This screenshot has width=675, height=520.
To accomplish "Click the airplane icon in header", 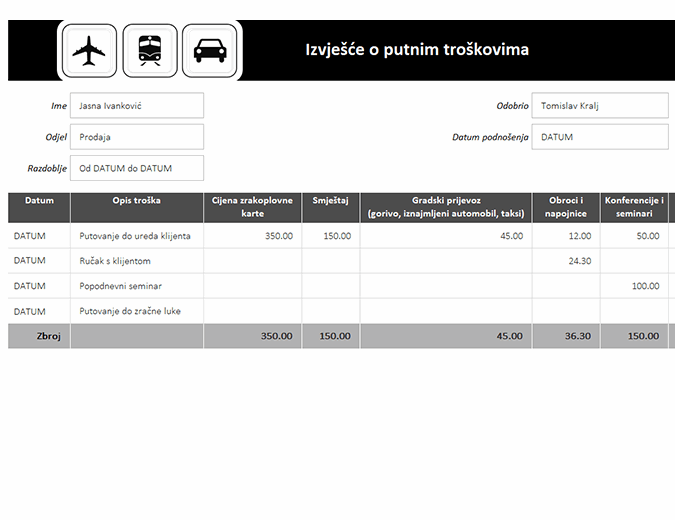I will pos(90,50).
